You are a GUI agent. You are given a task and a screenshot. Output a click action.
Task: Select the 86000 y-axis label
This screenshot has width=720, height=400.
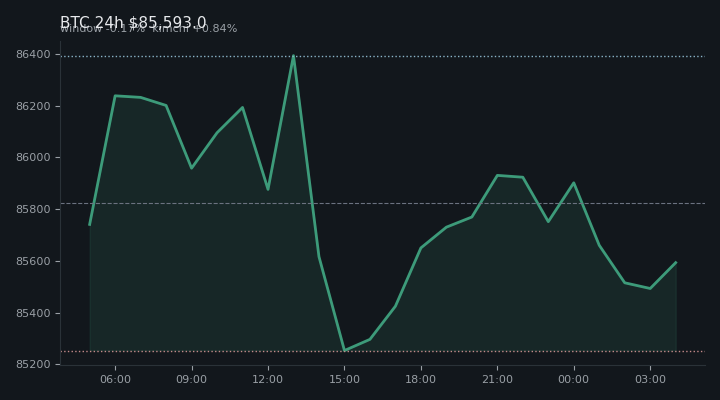tap(33, 158)
